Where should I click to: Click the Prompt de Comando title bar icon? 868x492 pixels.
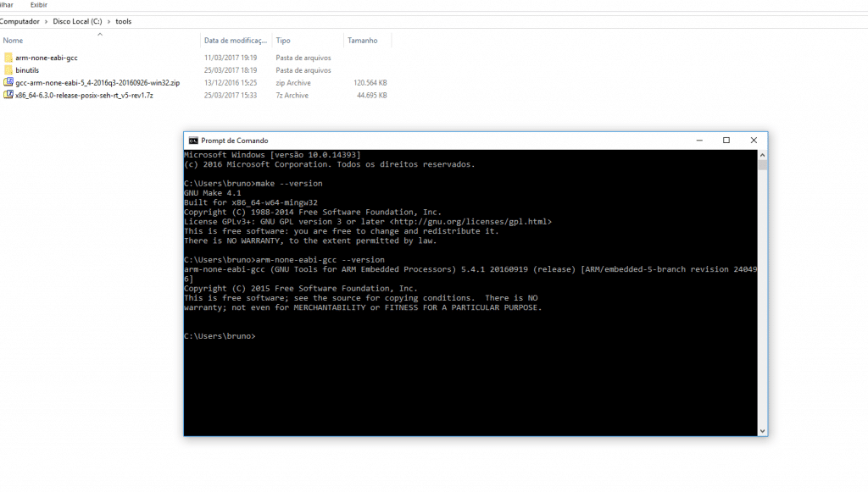(193, 141)
